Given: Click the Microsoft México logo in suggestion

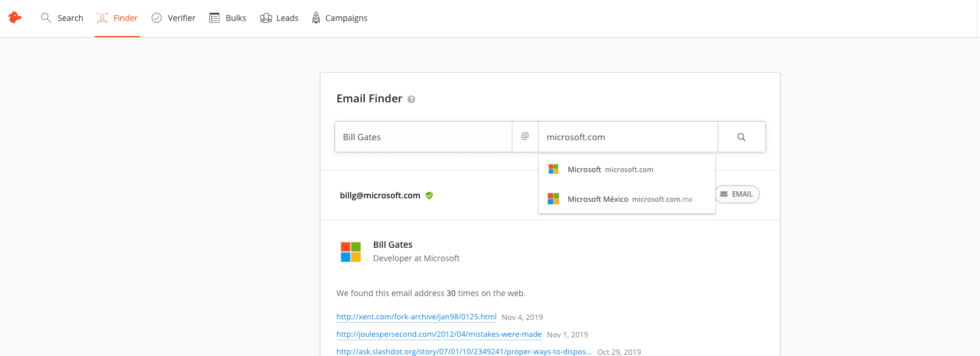Looking at the screenshot, I should tap(554, 199).
